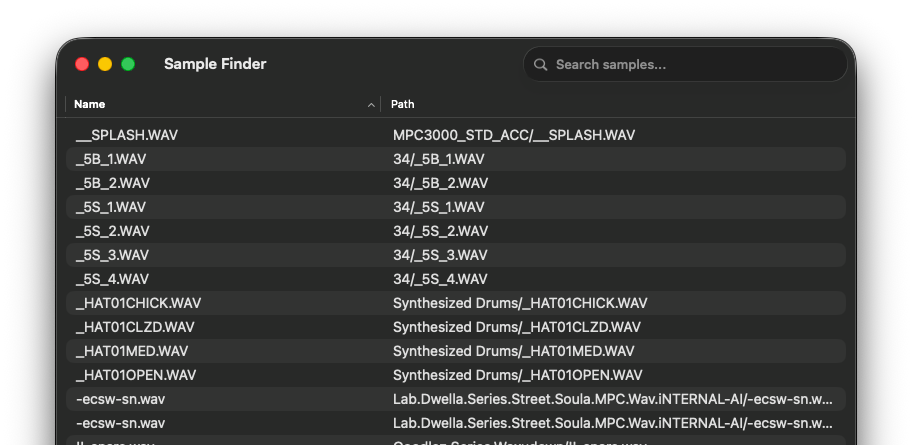Highlight the _5S_1.WAV sample
912x445 pixels.
click(x=110, y=207)
